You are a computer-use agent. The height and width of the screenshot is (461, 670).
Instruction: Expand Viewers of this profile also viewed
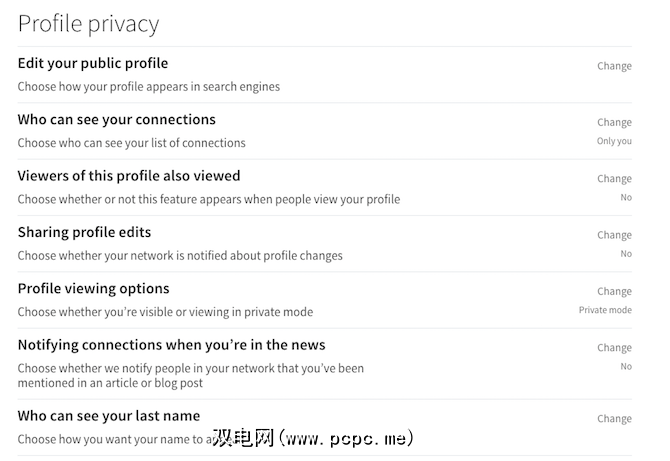(129, 176)
